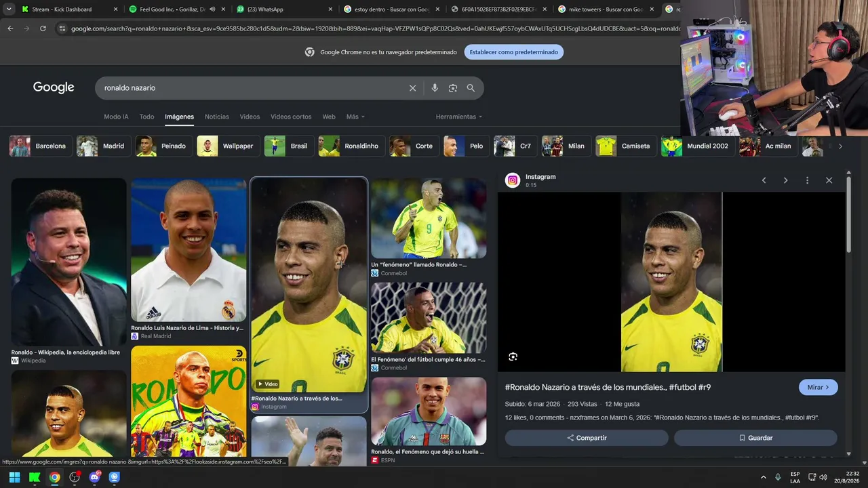This screenshot has height=488, width=868.
Task: Submit search with the magnifying glass icon
Action: (471, 88)
